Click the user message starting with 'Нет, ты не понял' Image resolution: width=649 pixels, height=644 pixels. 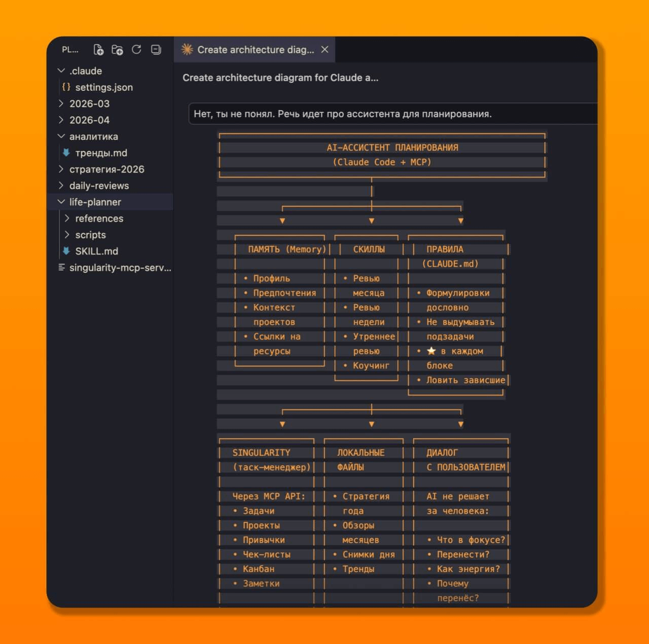coord(342,114)
